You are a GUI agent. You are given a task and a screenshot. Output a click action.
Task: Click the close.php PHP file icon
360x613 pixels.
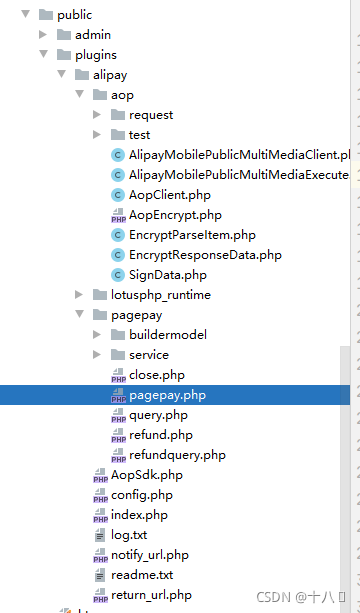(118, 375)
